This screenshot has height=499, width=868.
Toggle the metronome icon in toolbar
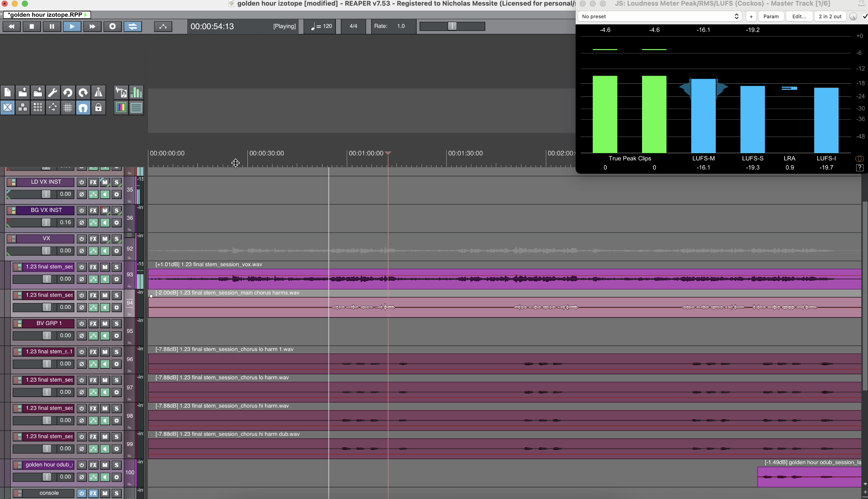(98, 93)
